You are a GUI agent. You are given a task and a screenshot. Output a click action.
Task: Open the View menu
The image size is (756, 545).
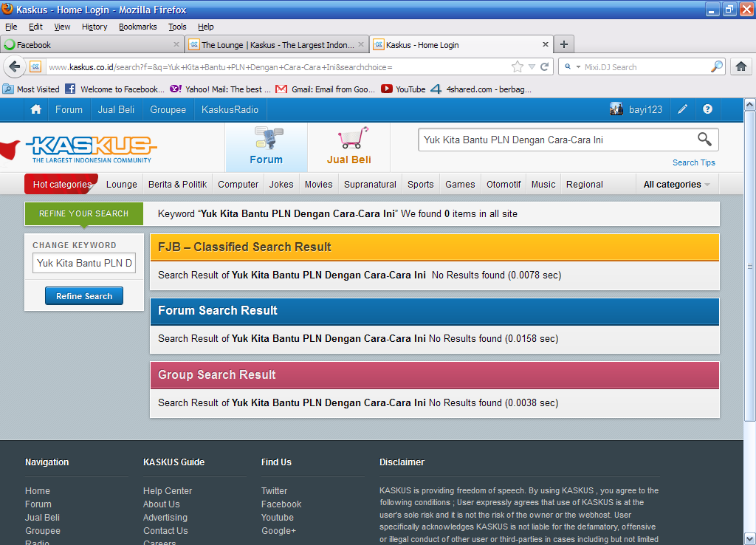click(62, 27)
